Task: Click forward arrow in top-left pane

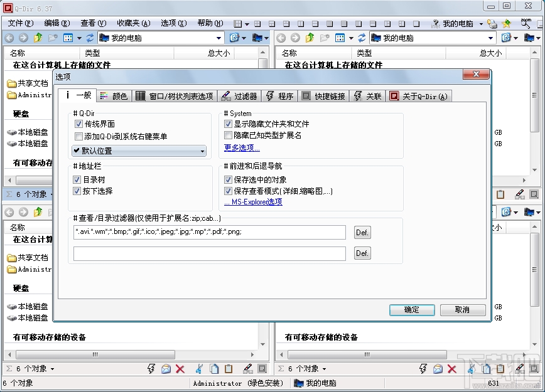Action: tap(23, 38)
